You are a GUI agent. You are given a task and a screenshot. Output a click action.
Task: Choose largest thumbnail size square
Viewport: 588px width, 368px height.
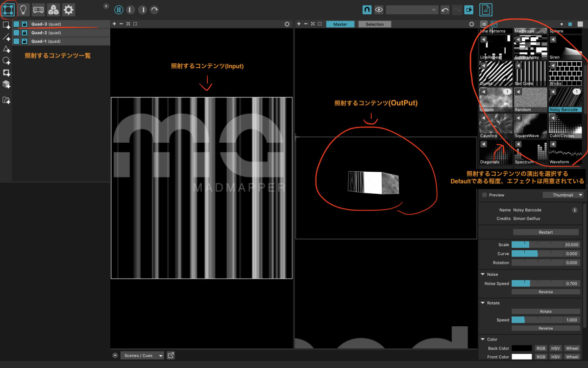[x=580, y=24]
